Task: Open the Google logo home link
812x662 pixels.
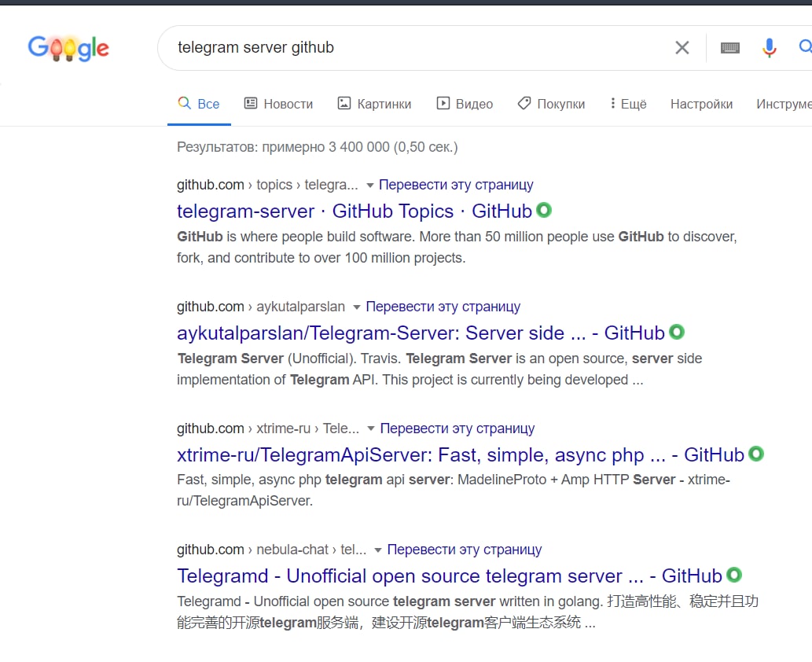Action: pyautogui.click(x=68, y=48)
